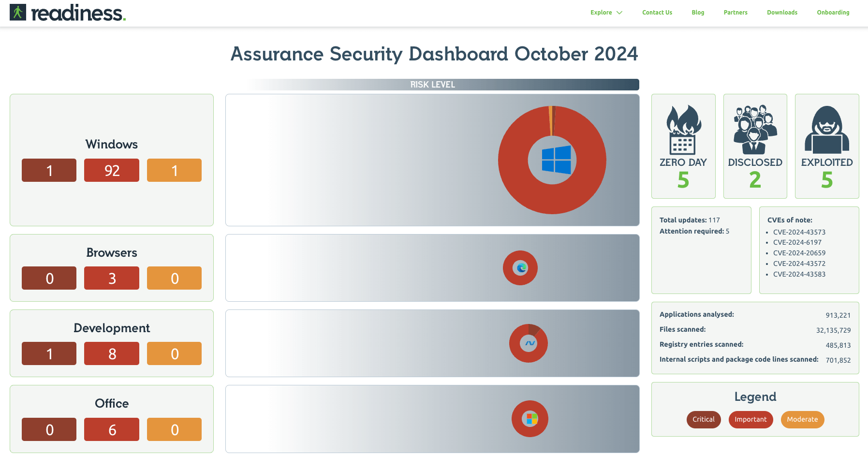Viewport: 868px width, 455px height.
Task: Select Development important tile showing 8
Action: [x=112, y=353]
